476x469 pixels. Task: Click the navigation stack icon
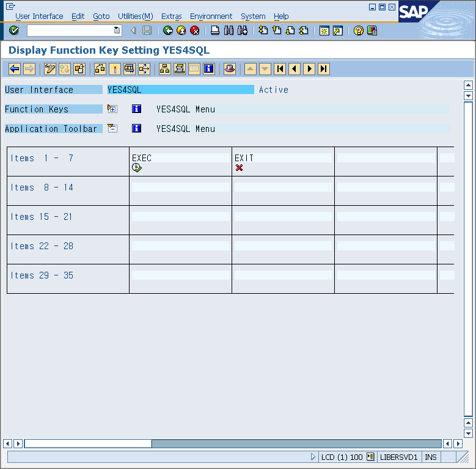[180, 69]
